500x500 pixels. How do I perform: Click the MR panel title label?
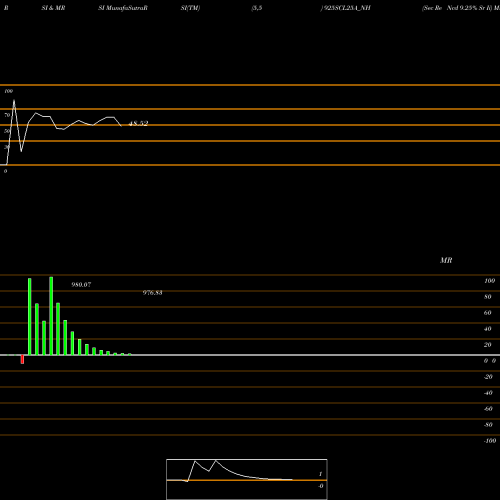pos(446,260)
